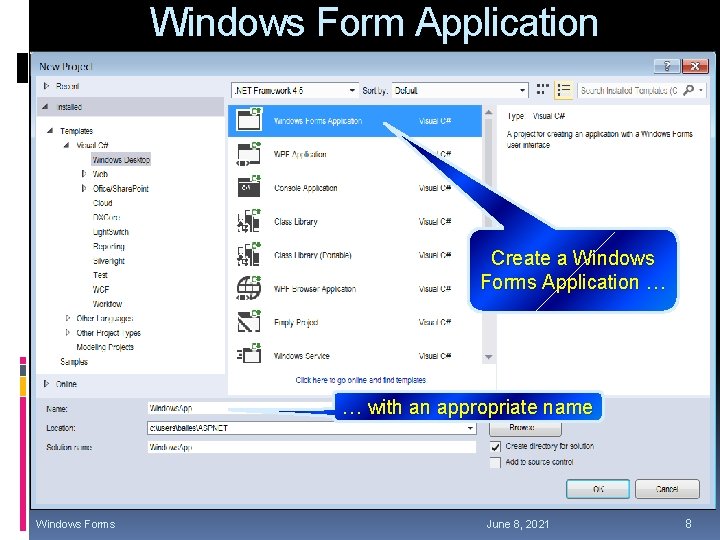This screenshot has height=540, width=720.
Task: Open the .NET Framework 4.5 dropdown
Action: (x=294, y=90)
